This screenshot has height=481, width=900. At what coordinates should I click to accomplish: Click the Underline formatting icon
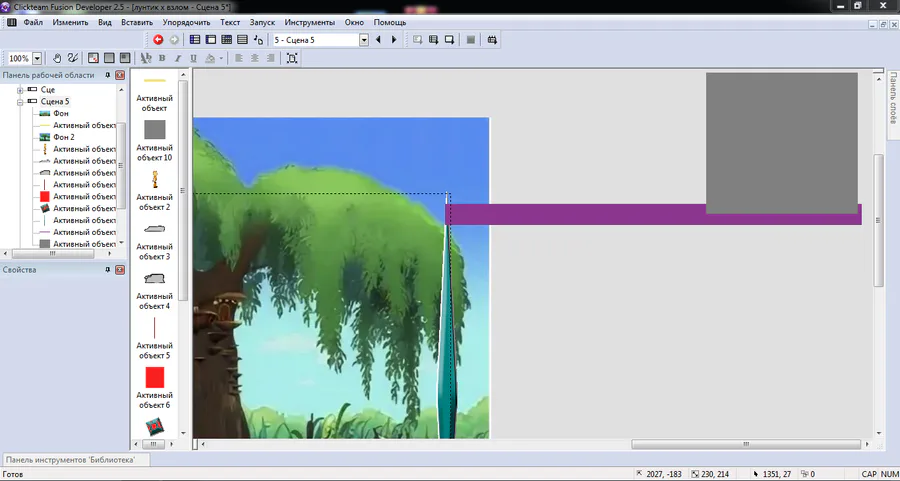pos(193,58)
